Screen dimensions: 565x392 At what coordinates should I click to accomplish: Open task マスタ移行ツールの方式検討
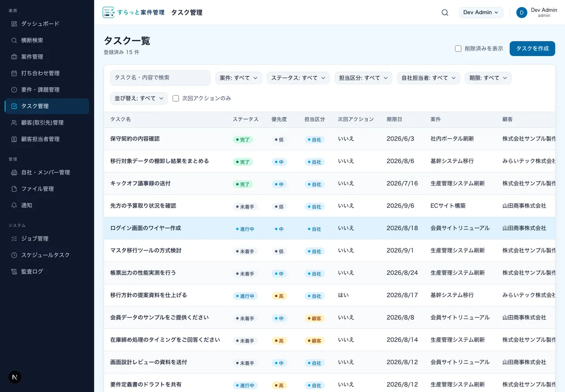coord(146,250)
